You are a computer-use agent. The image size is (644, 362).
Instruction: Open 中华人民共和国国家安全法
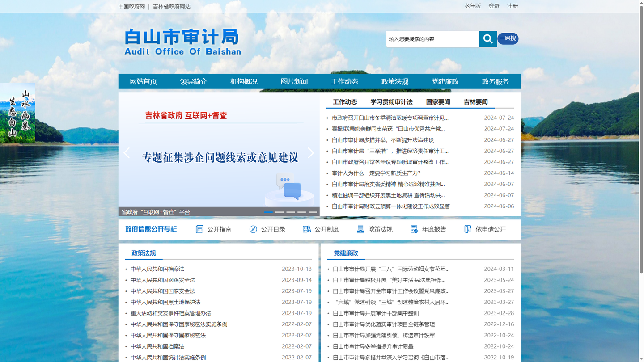pyautogui.click(x=163, y=291)
